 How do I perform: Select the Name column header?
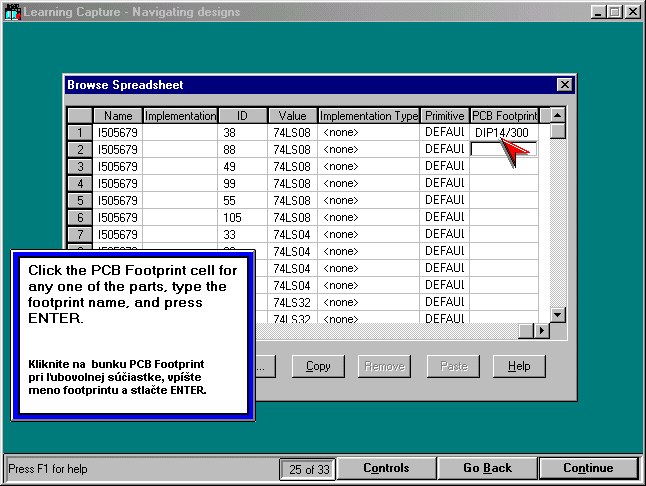tap(118, 116)
